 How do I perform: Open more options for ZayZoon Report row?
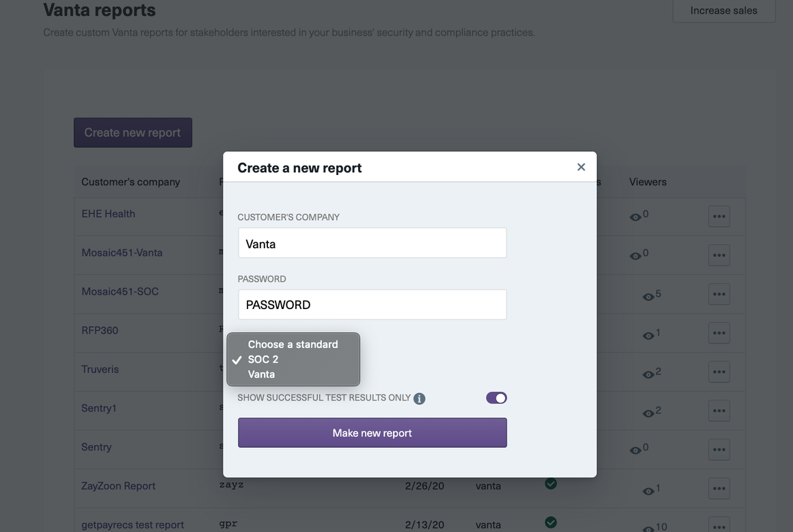(x=719, y=488)
